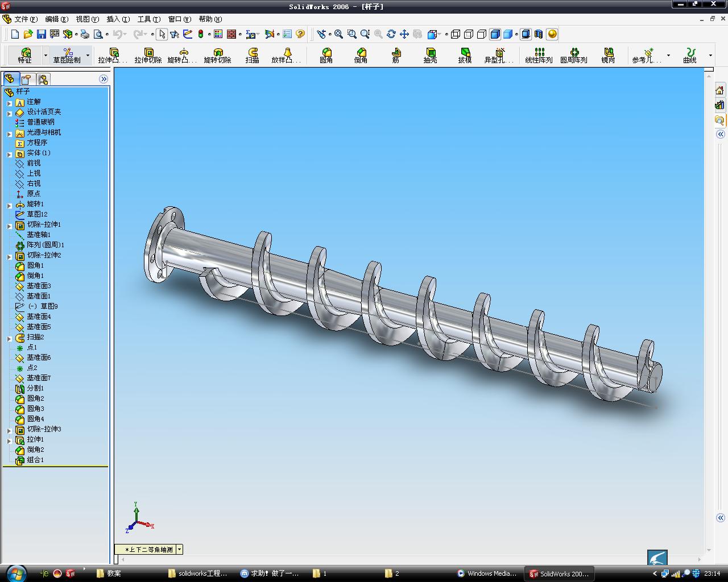Click the Shell (抽壳) tool
728x582 pixels.
431,55
